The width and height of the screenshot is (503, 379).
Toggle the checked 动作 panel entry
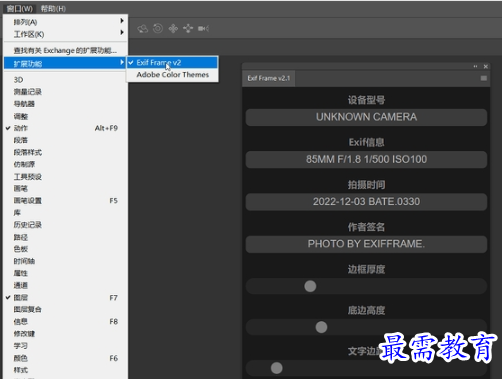pyautogui.click(x=66, y=128)
